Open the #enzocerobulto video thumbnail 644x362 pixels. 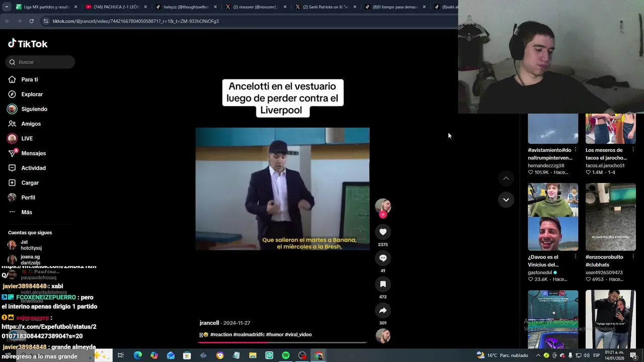[x=611, y=217]
